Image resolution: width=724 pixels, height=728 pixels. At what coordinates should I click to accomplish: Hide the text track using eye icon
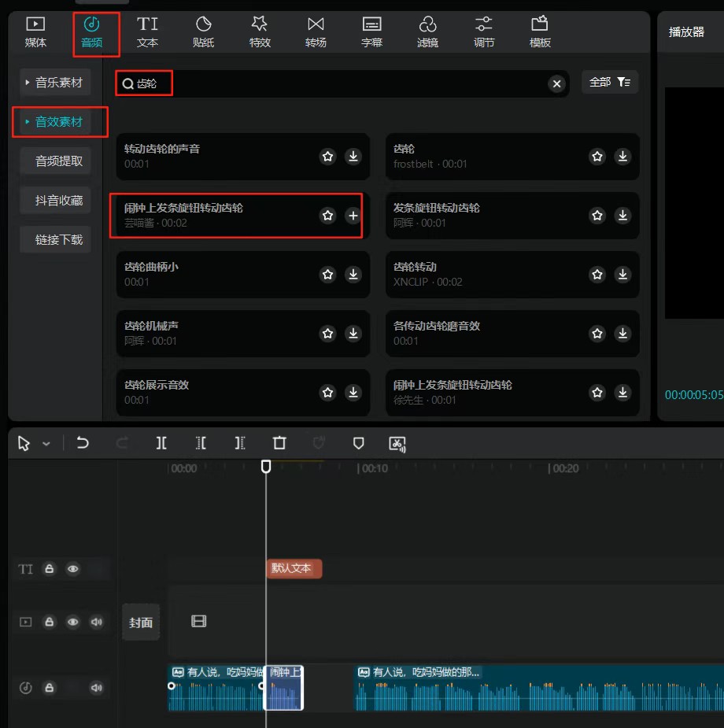73,569
